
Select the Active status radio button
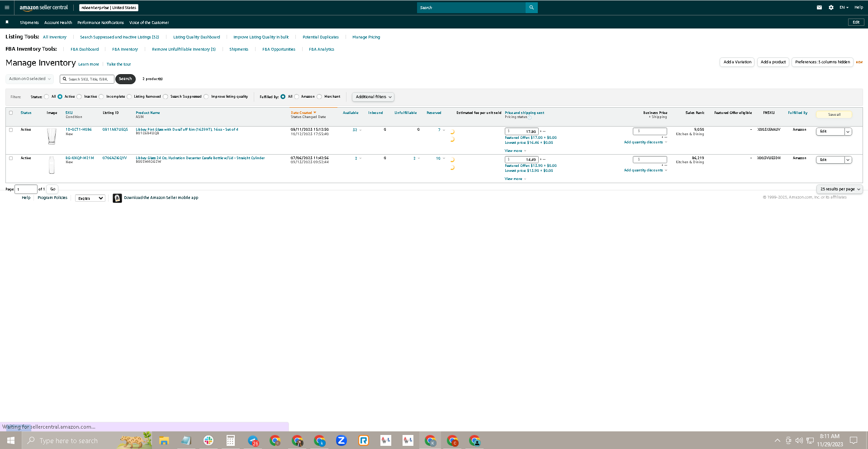click(60, 97)
